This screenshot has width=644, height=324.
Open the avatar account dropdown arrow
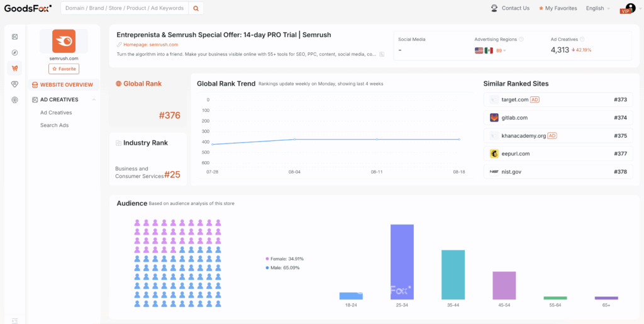pos(640,9)
